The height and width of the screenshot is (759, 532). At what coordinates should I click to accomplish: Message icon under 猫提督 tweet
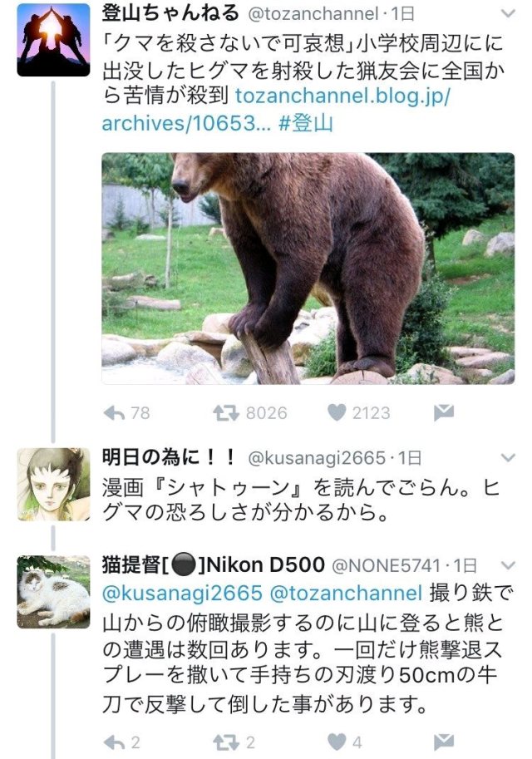click(445, 741)
